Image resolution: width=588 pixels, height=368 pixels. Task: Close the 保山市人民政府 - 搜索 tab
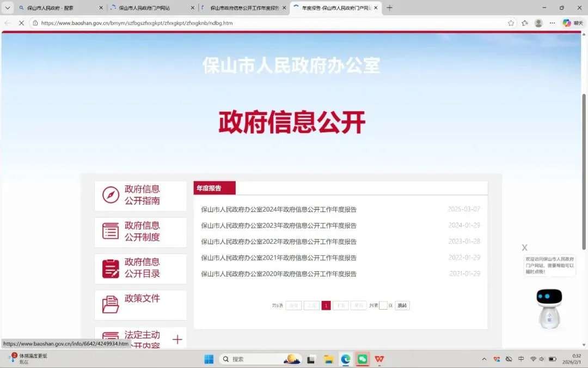coord(101,8)
